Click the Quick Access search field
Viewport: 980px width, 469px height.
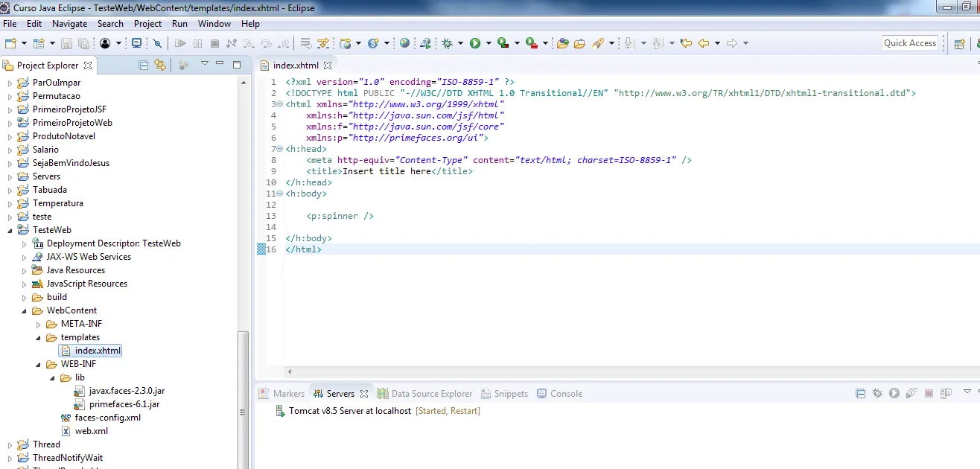coord(909,43)
